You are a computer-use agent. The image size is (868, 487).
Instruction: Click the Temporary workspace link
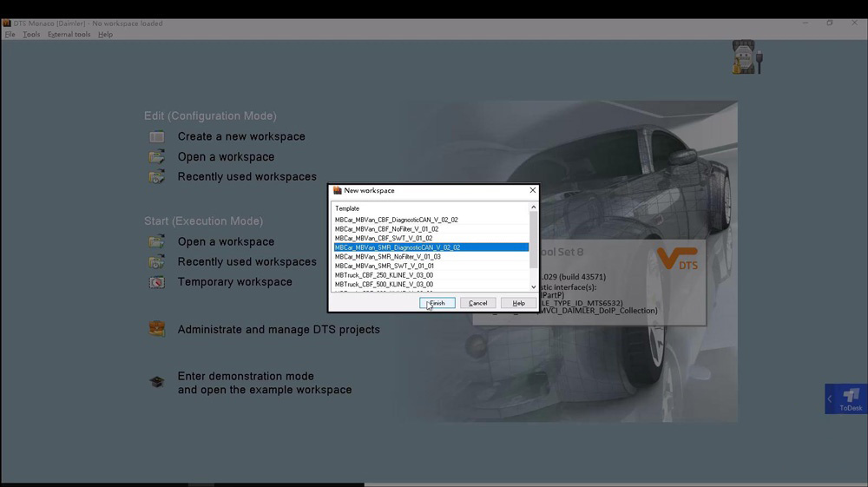234,282
